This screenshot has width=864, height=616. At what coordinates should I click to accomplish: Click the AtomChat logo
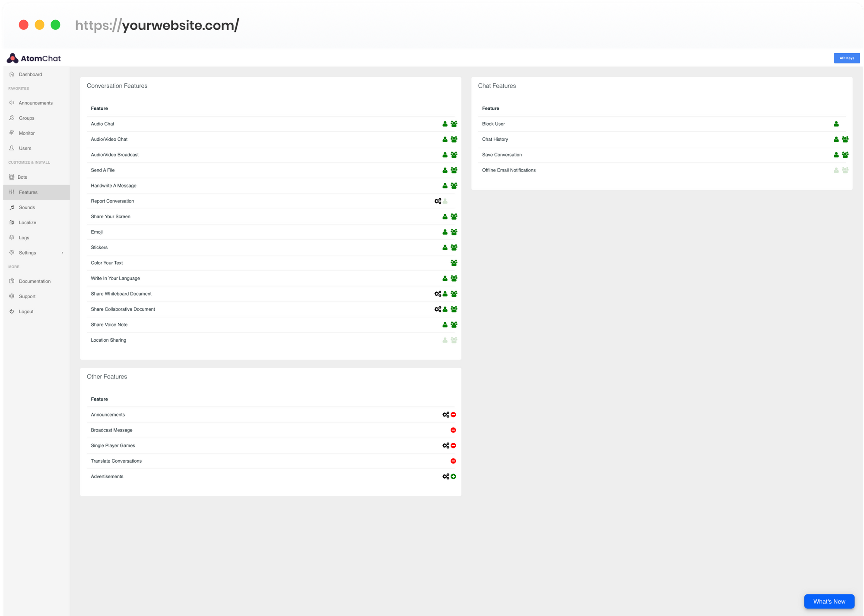(33, 57)
